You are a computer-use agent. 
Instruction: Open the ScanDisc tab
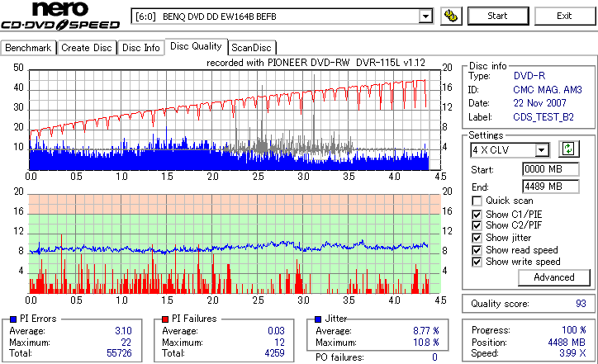251,48
